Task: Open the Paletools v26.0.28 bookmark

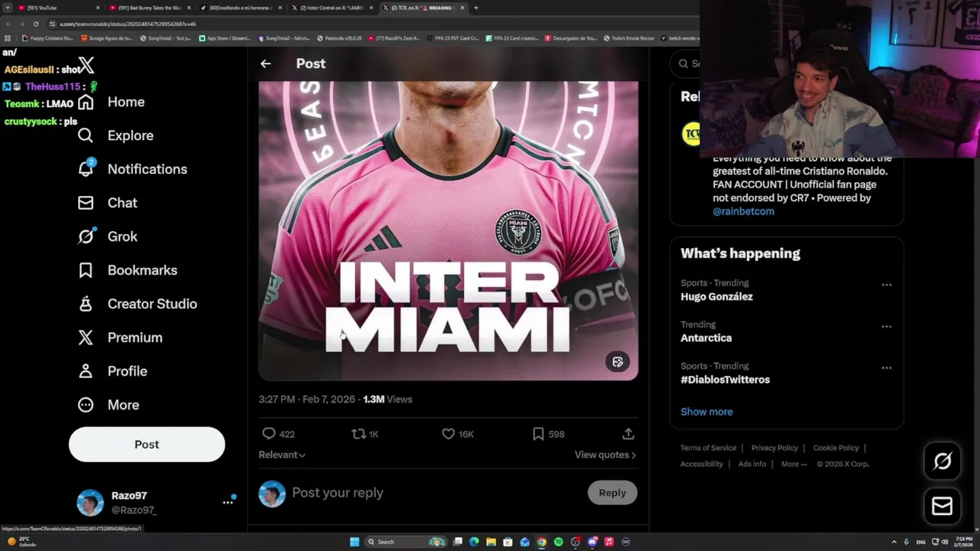Action: pos(339,38)
